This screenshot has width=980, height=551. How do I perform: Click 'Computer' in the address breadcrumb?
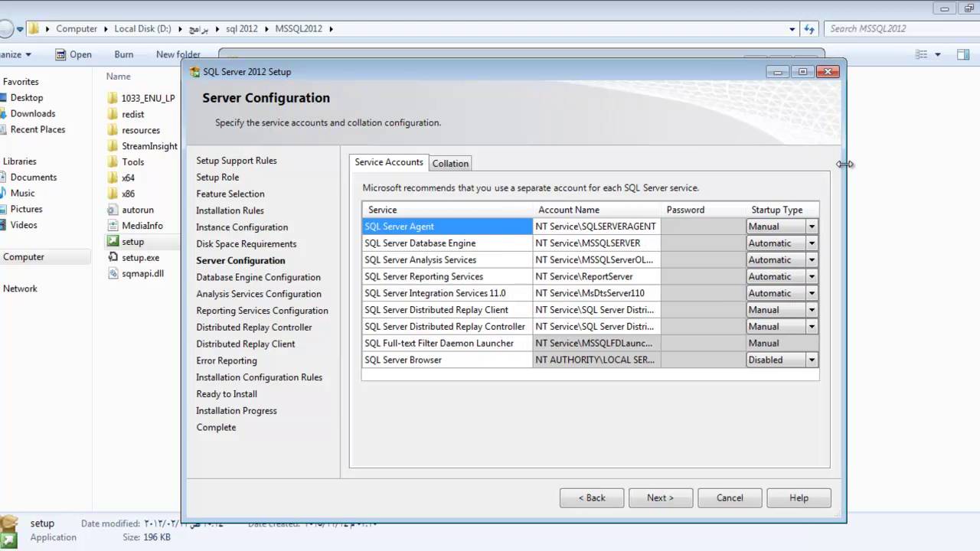click(x=77, y=29)
